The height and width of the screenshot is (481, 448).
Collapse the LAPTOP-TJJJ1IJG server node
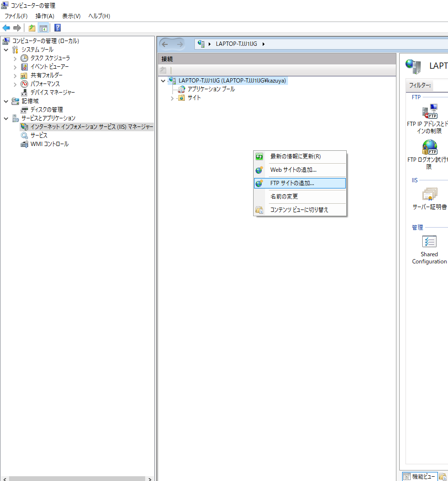pos(163,81)
